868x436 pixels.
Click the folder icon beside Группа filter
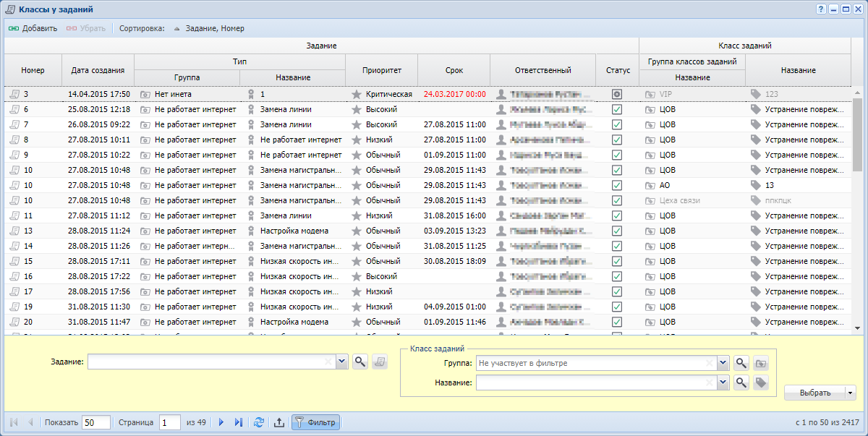[x=760, y=363]
